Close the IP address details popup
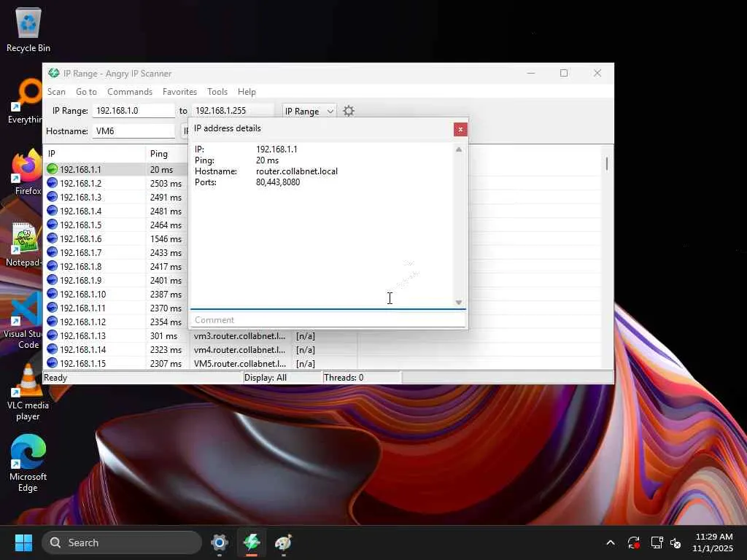 pyautogui.click(x=460, y=129)
